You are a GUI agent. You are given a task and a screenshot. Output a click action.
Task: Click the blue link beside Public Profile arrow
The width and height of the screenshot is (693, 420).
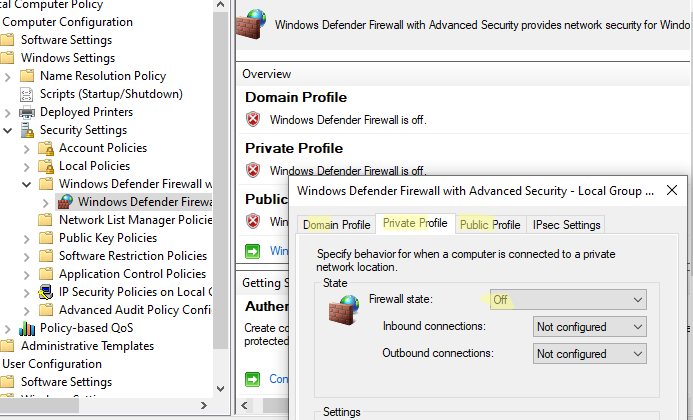279,251
